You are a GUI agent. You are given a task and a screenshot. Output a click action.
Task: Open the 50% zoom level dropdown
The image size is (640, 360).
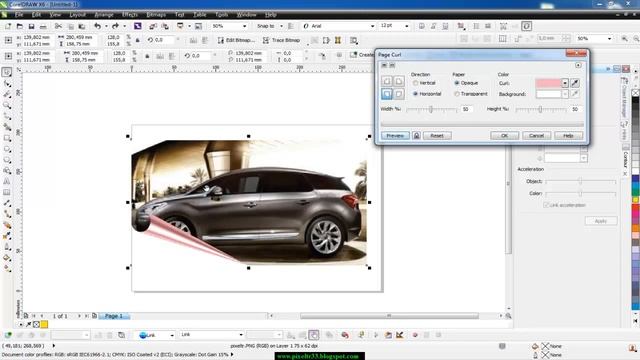[x=244, y=26]
